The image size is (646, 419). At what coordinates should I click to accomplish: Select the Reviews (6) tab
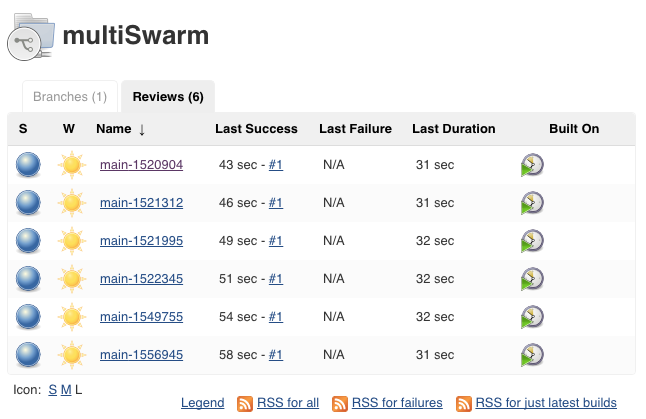(x=168, y=96)
